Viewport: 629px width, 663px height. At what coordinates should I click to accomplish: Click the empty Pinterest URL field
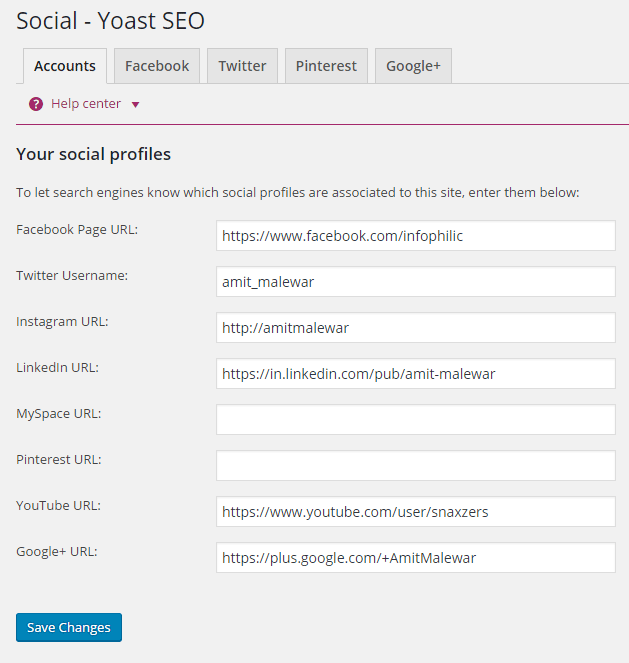tap(416, 466)
